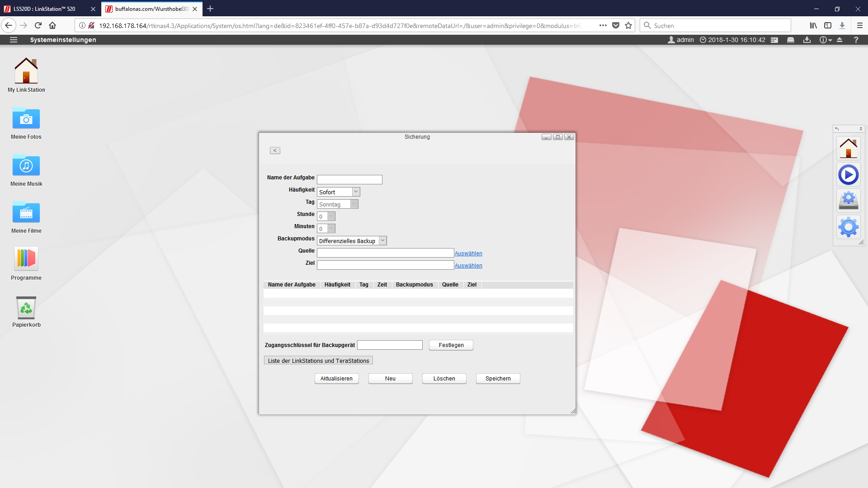Expand the info dropdown in top bar

coord(826,40)
